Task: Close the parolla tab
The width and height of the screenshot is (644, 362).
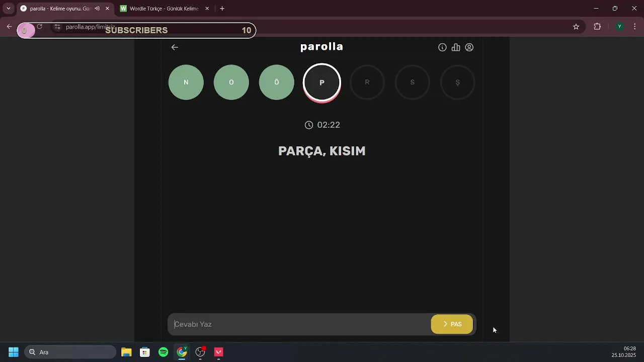Action: point(107,9)
